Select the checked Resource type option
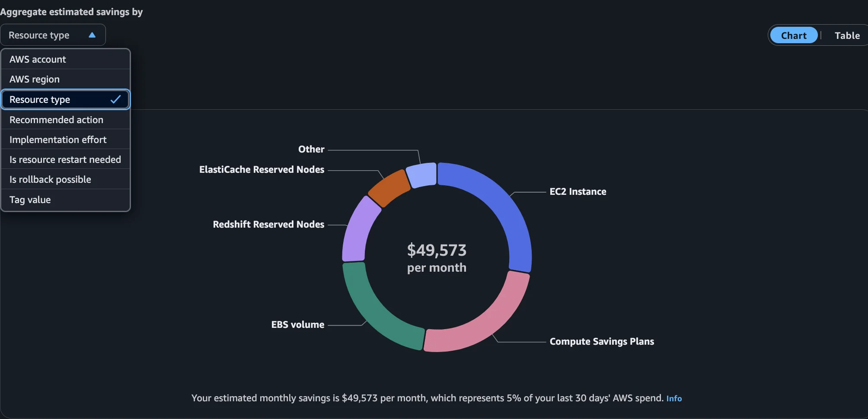The height and width of the screenshot is (419, 868). [x=66, y=99]
